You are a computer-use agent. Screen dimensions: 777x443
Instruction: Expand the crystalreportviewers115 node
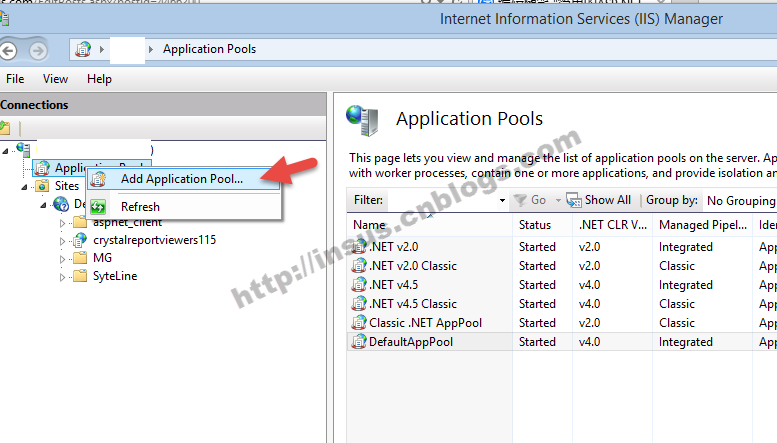coord(62,241)
